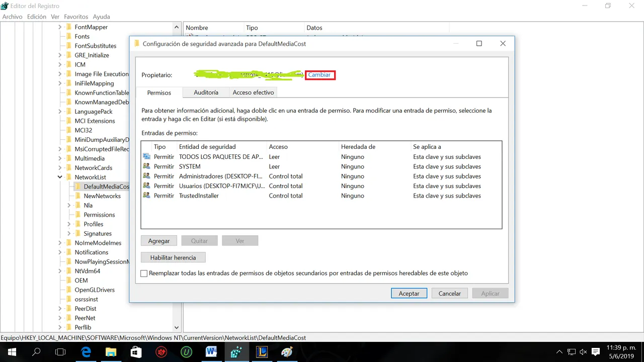Open the Ayuda menu
Screen dimensions: 644x362
click(x=101, y=17)
